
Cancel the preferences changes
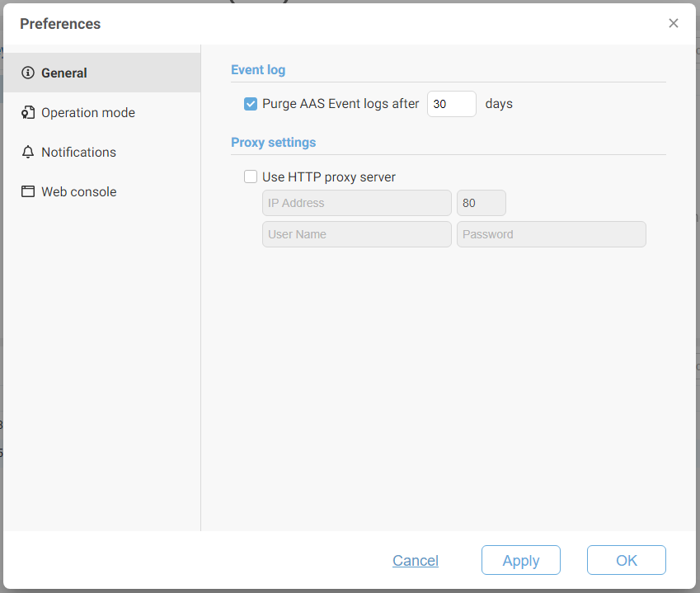416,560
